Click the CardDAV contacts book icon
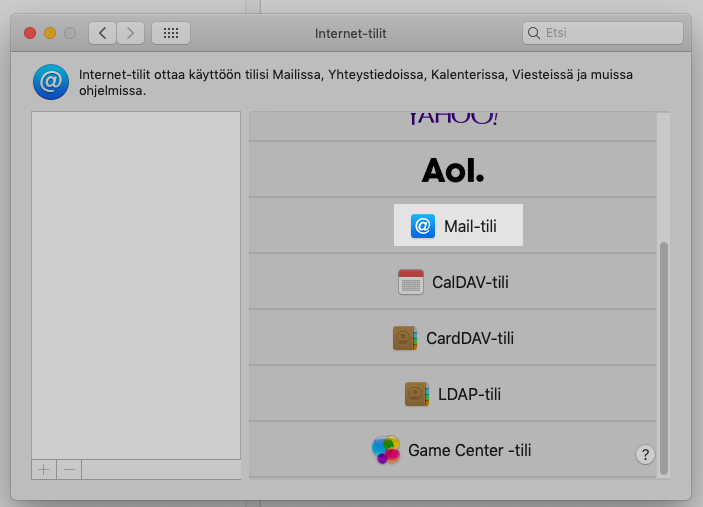The image size is (703, 507). [405, 338]
